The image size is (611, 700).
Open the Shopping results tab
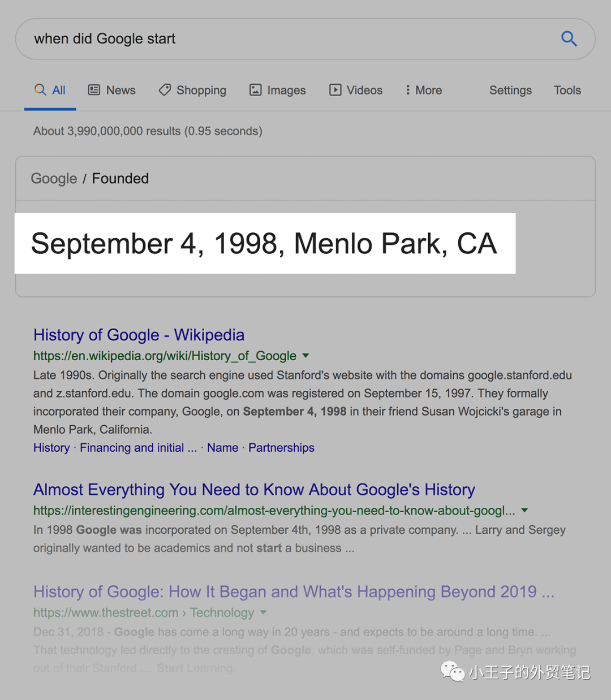click(x=192, y=90)
